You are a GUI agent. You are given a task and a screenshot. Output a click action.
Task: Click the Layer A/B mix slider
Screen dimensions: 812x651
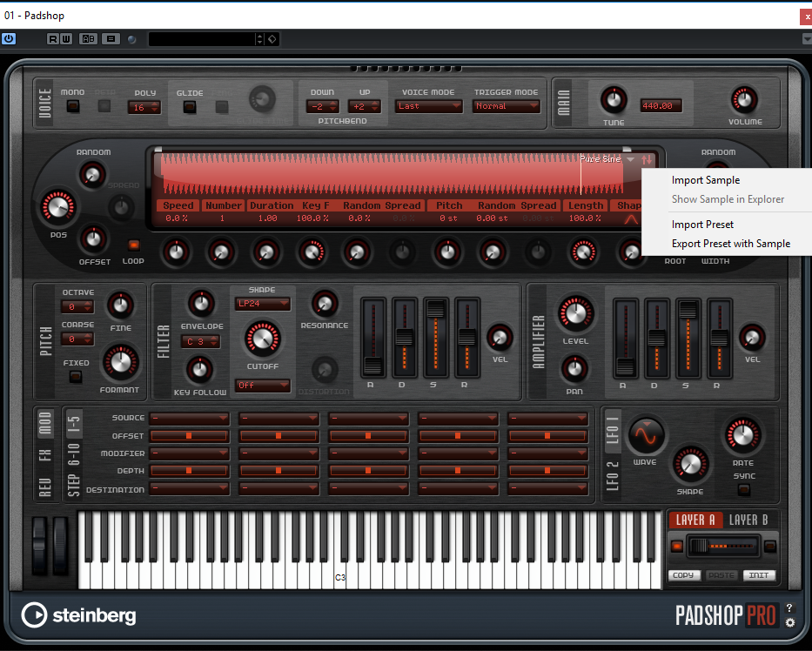pyautogui.click(x=723, y=547)
